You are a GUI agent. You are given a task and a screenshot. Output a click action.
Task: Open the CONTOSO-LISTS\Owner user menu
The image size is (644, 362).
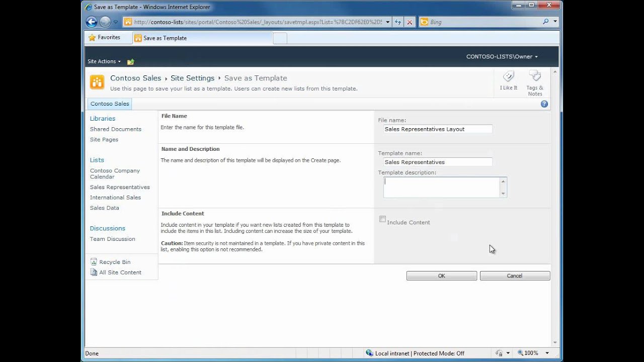502,57
